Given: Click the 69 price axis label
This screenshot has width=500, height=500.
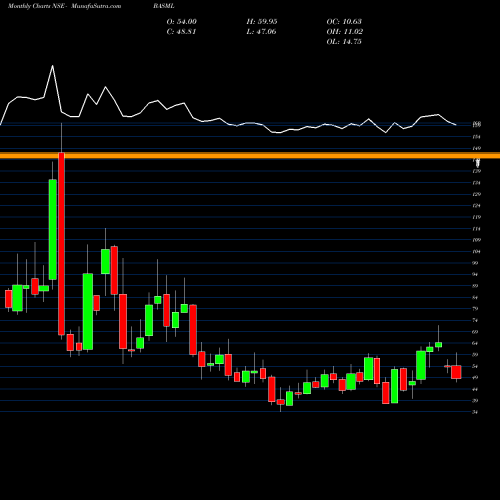Looking at the screenshot, I should point(476,332).
